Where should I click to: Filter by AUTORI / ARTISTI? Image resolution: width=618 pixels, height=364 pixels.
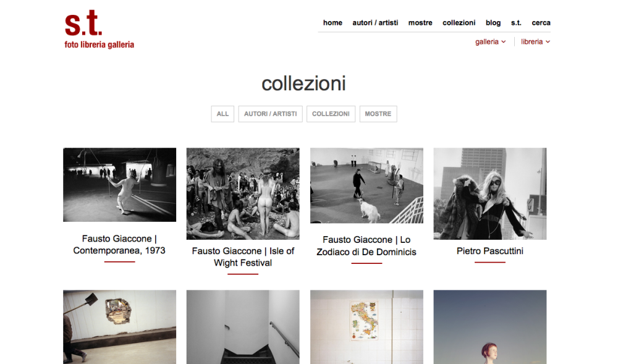(271, 114)
